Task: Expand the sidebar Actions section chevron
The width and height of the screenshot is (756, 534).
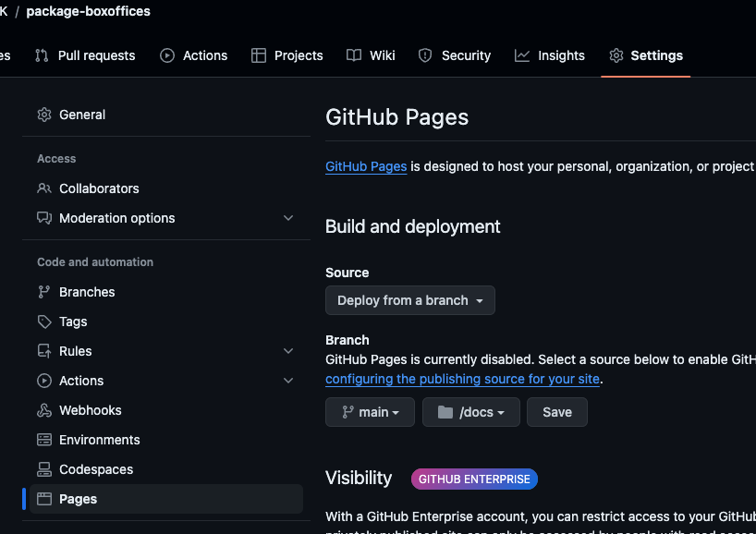Action: [x=288, y=381]
